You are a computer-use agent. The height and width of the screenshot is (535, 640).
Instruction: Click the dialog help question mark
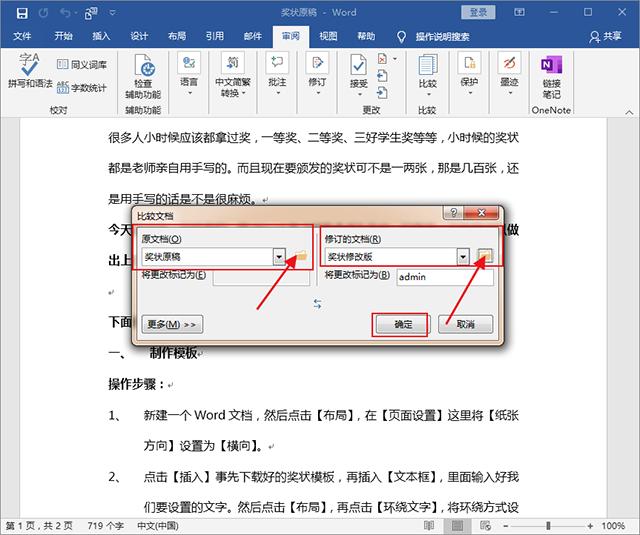tap(453, 213)
